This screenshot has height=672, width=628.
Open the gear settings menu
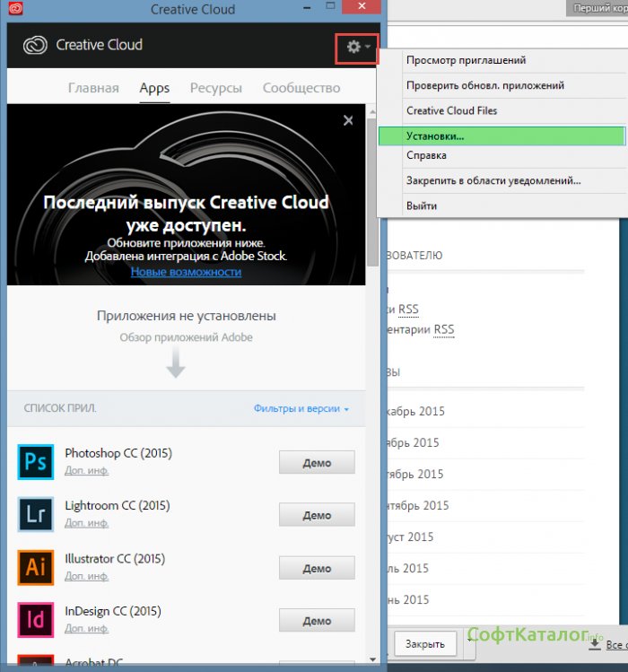[357, 47]
